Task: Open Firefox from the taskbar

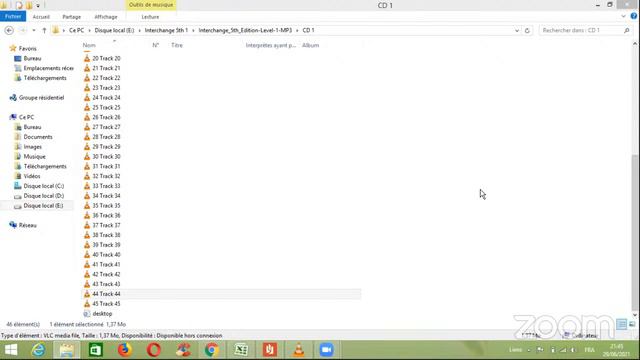Action: pyautogui.click(x=125, y=350)
